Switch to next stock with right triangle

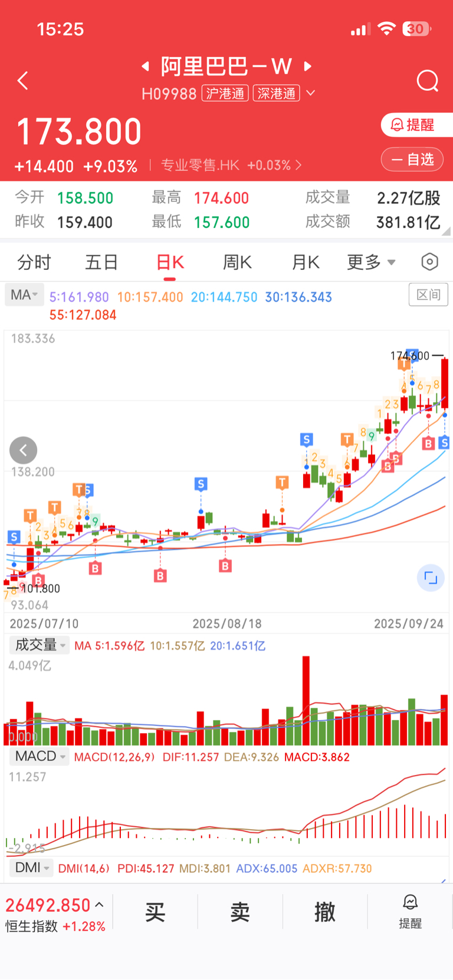[x=307, y=66]
